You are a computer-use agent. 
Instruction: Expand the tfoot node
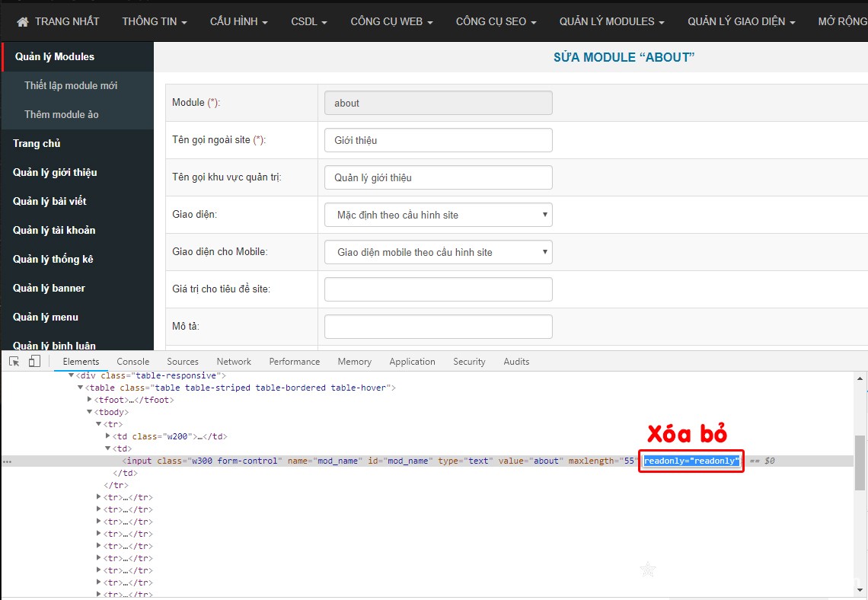[90, 400]
